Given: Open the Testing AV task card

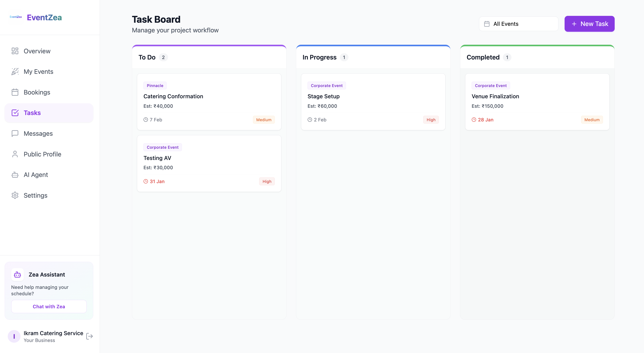Looking at the screenshot, I should 209,163.
